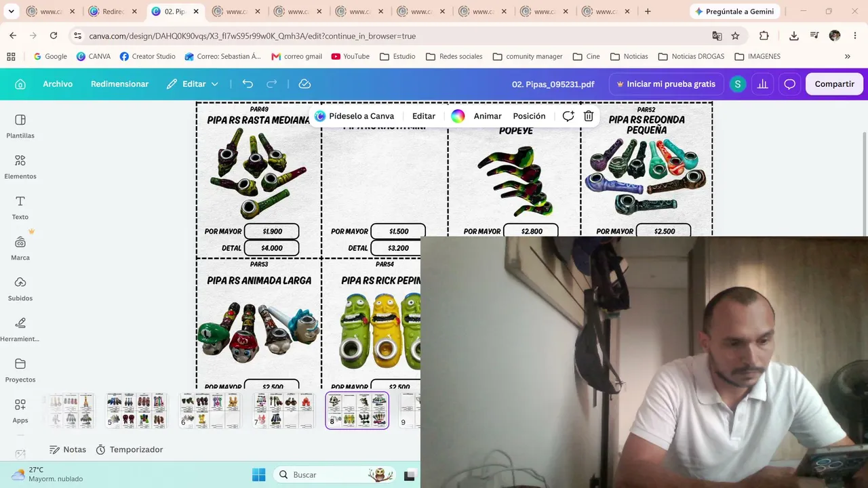
Task: Click cloud save status icon
Action: click(x=304, y=84)
